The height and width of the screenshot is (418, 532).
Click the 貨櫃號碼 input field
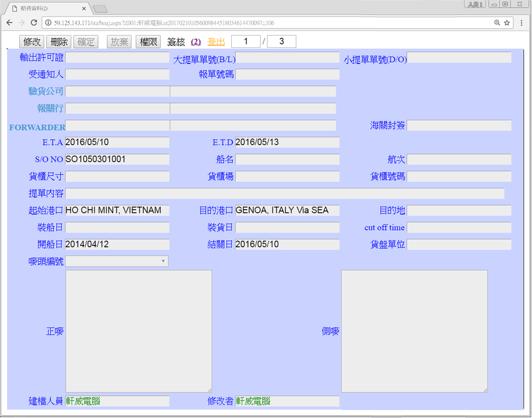pos(459,176)
